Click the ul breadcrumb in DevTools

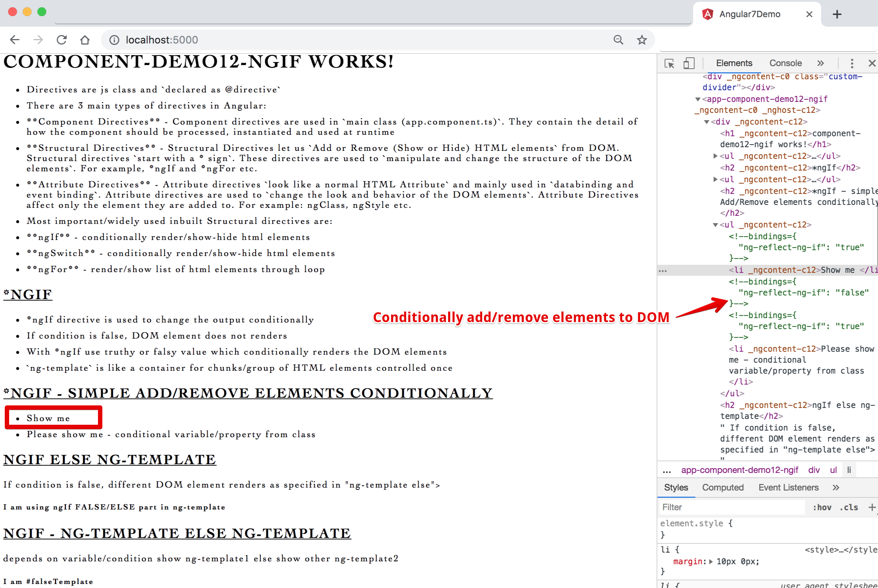pos(833,470)
